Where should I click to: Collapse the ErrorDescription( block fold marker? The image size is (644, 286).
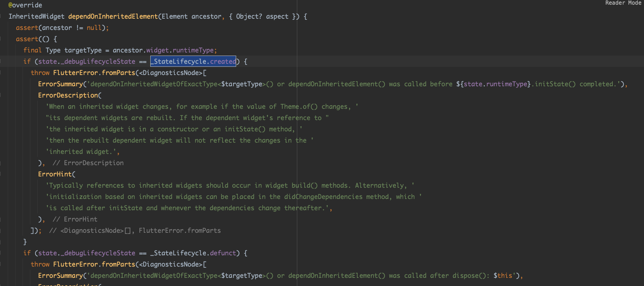pos(1,95)
